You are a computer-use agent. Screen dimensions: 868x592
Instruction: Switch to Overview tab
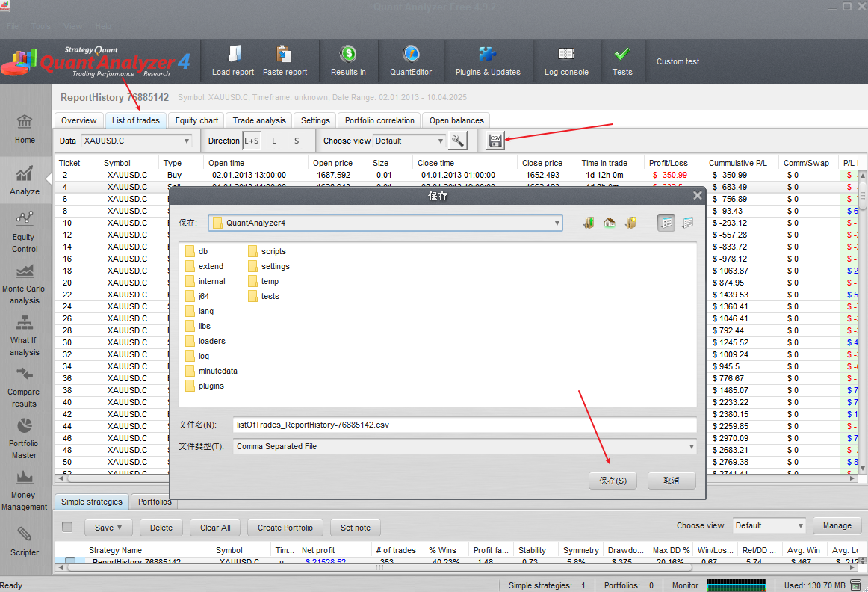[x=78, y=120]
